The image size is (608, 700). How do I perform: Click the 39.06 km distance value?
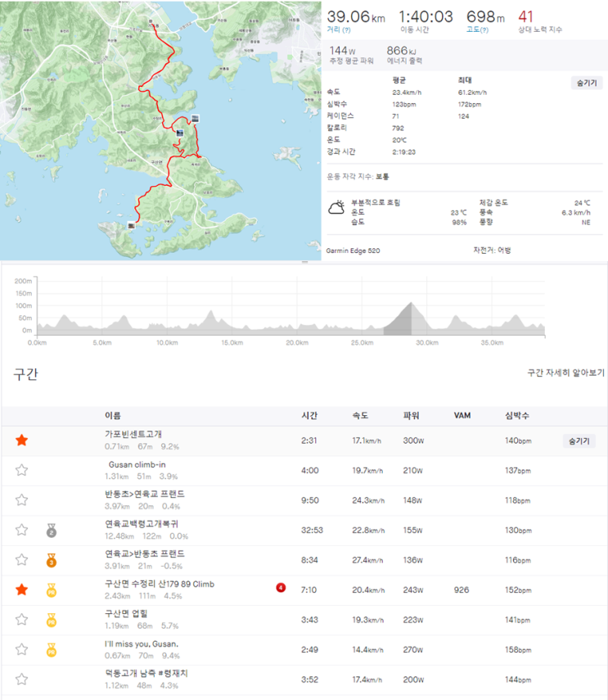point(356,17)
